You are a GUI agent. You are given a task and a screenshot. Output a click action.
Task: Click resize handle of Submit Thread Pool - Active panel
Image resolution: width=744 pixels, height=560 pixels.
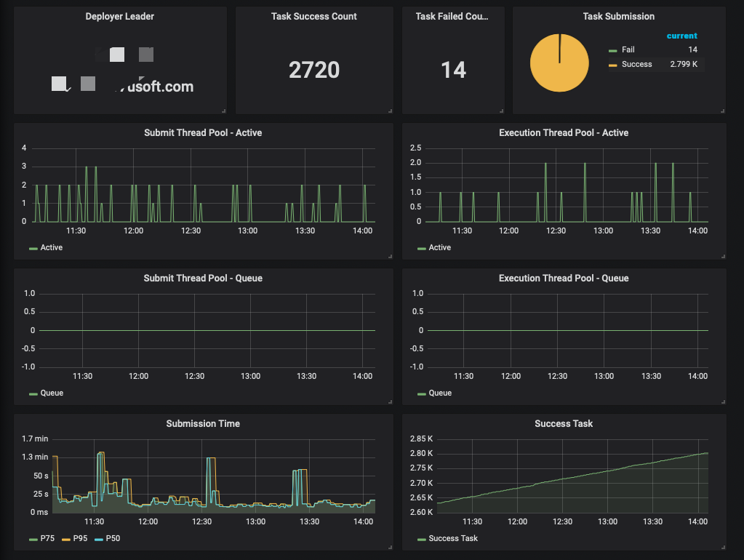pos(391,256)
